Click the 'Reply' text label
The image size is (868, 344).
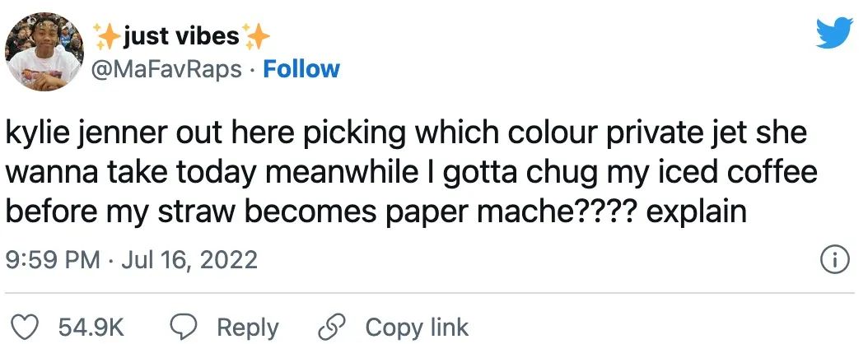click(248, 327)
